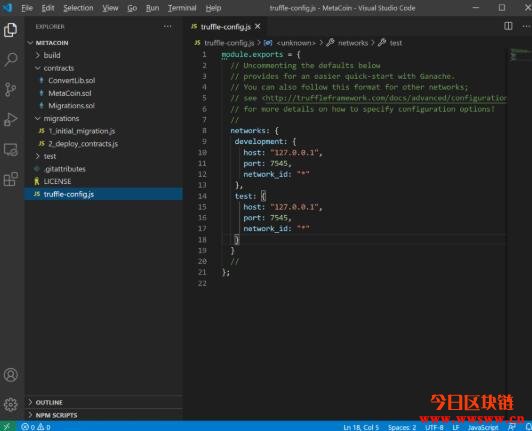Open the Manage gear menu
The height and width of the screenshot is (431, 532).
click(11, 404)
